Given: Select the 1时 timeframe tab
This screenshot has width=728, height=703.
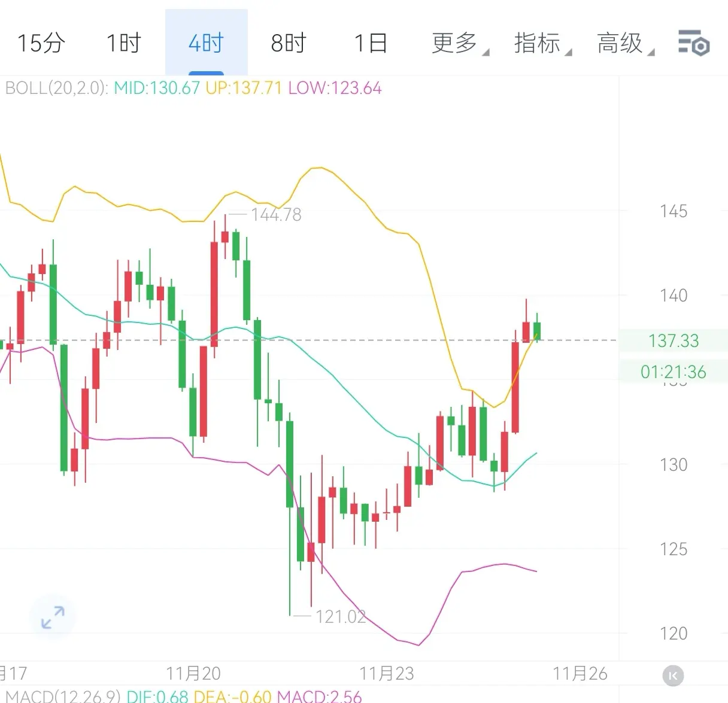Looking at the screenshot, I should coord(123,44).
